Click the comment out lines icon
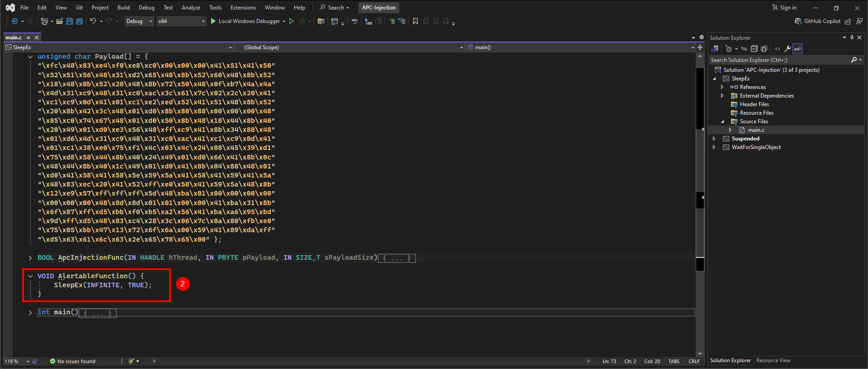868x369 pixels. tap(392, 21)
